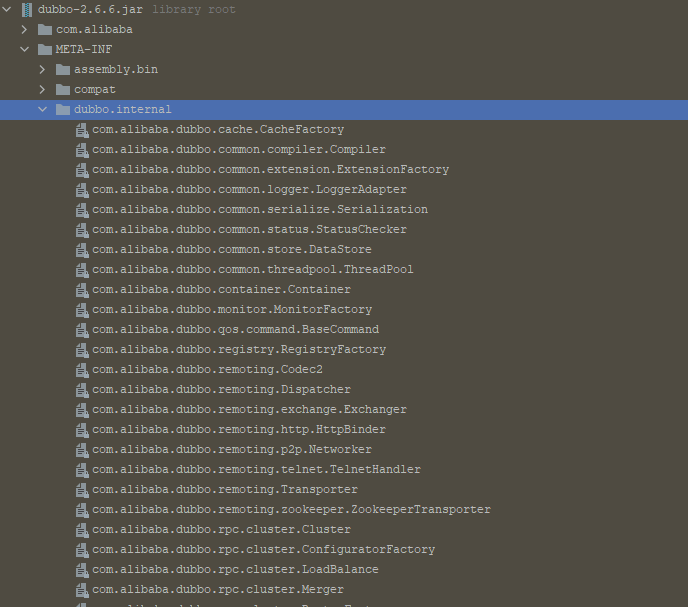688x607 pixels.
Task: Click file icon of extension.ExtensionFactory
Action: tap(82, 170)
